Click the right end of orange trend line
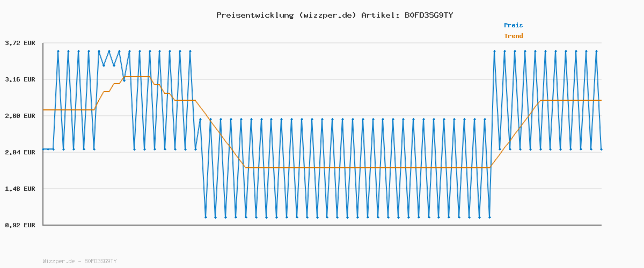Viewport: 644px width, 268px height. point(601,100)
